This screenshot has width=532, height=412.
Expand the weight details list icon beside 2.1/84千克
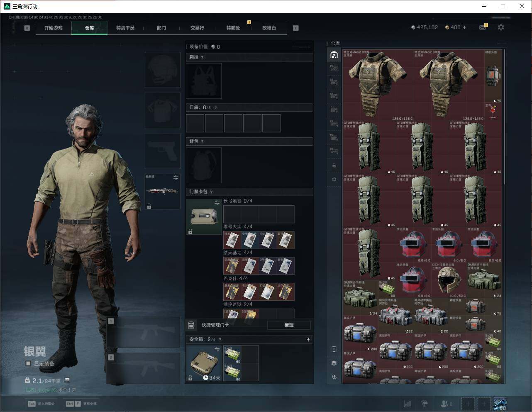67,380
